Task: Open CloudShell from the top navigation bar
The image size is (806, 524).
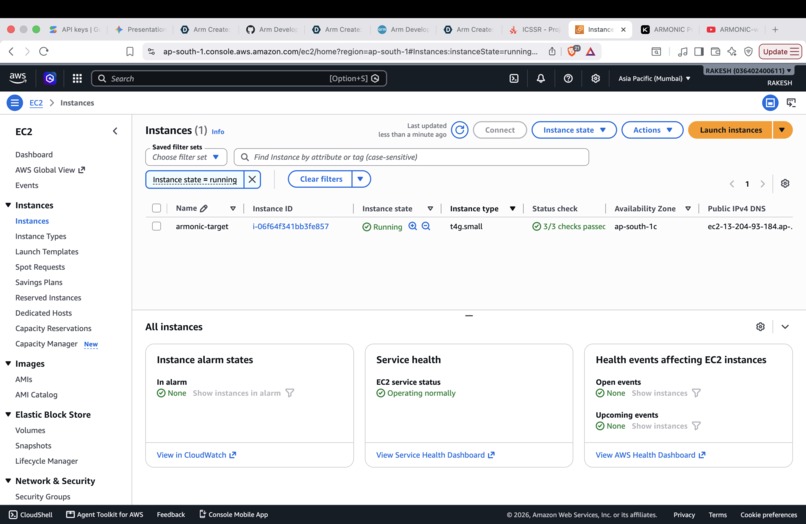Action: coord(514,78)
